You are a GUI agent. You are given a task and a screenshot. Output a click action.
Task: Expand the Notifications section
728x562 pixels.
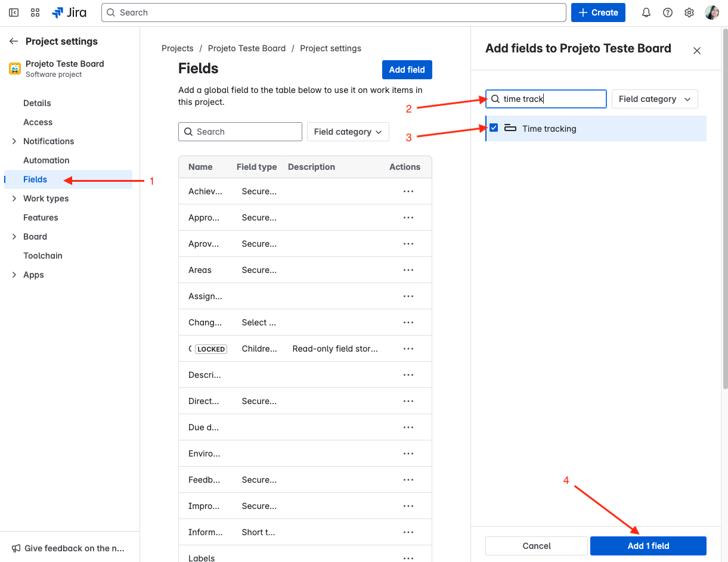click(x=14, y=141)
